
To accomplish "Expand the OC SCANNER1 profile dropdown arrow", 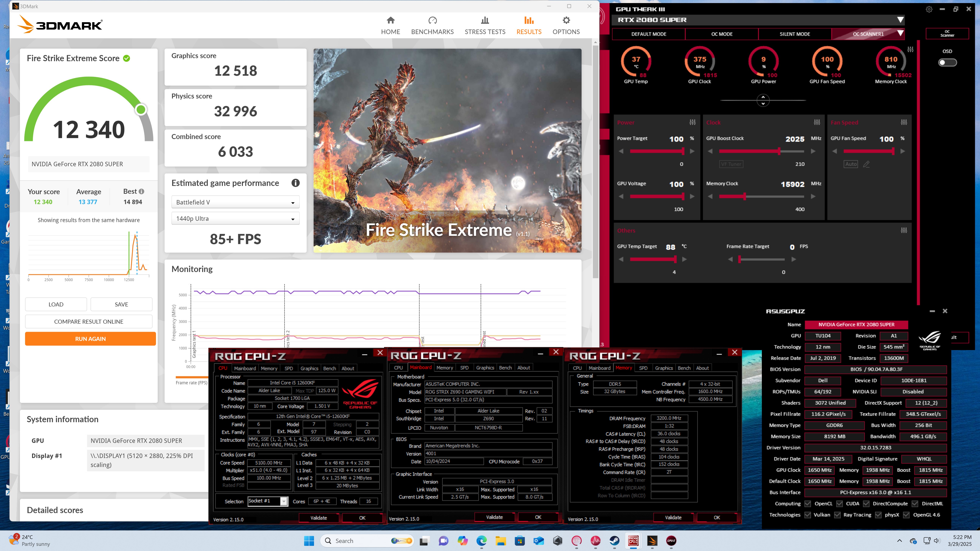I will (x=900, y=33).
